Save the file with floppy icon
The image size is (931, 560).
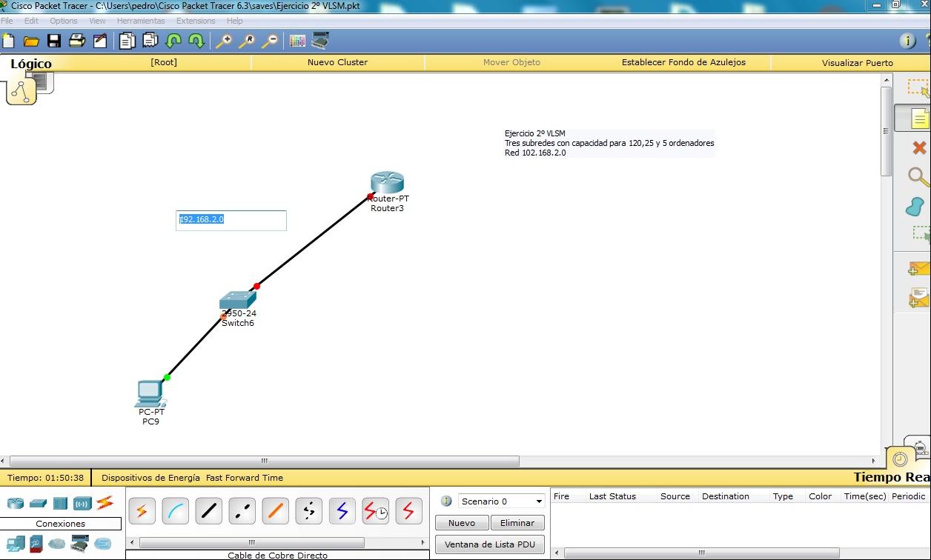click(54, 41)
